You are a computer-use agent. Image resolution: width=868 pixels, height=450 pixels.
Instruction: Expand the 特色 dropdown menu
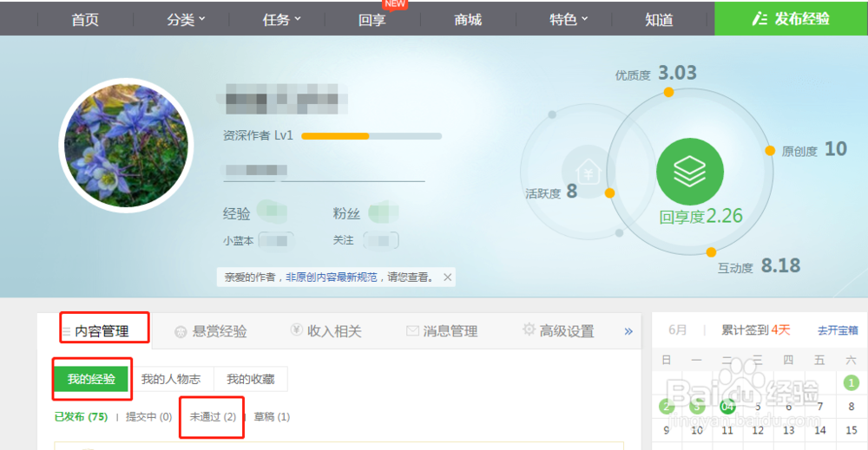click(x=569, y=20)
